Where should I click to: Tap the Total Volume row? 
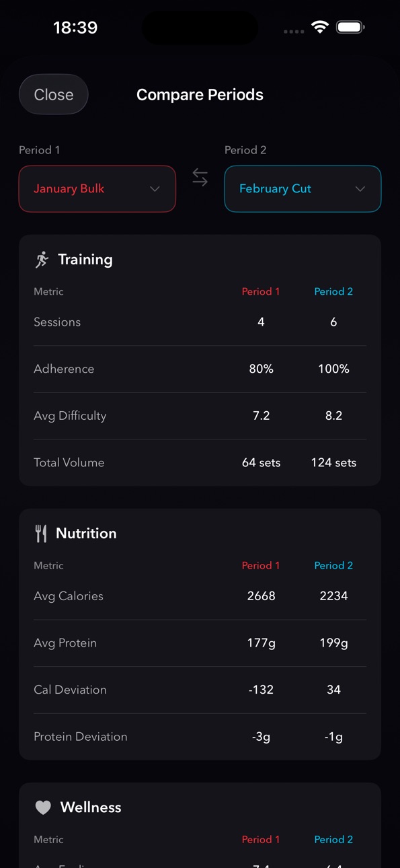tap(200, 463)
